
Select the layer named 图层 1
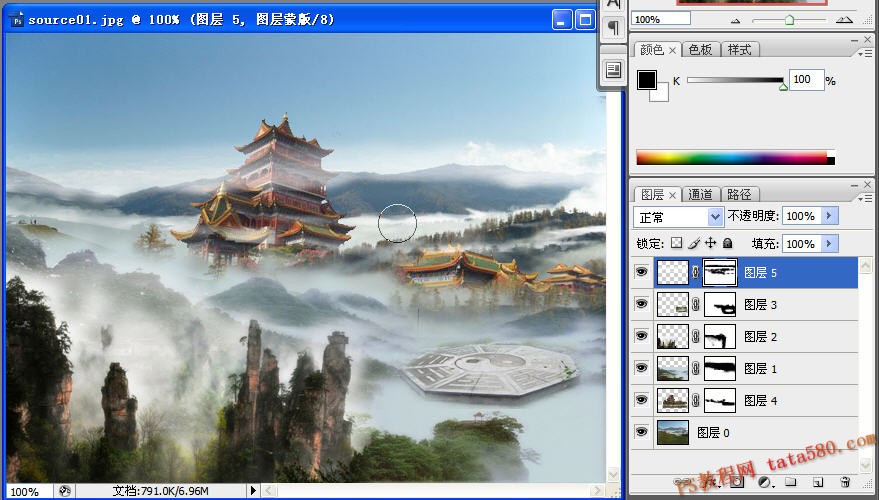(x=760, y=369)
